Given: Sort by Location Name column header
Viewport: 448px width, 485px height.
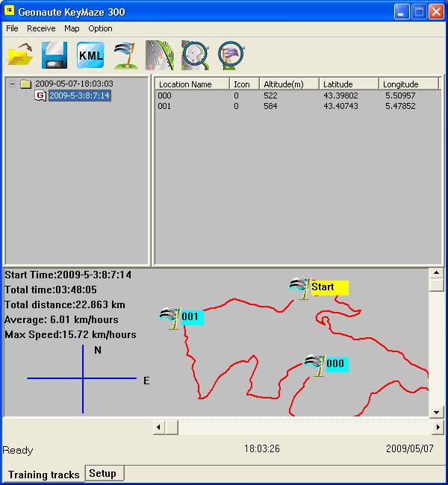Looking at the screenshot, I should (x=192, y=84).
